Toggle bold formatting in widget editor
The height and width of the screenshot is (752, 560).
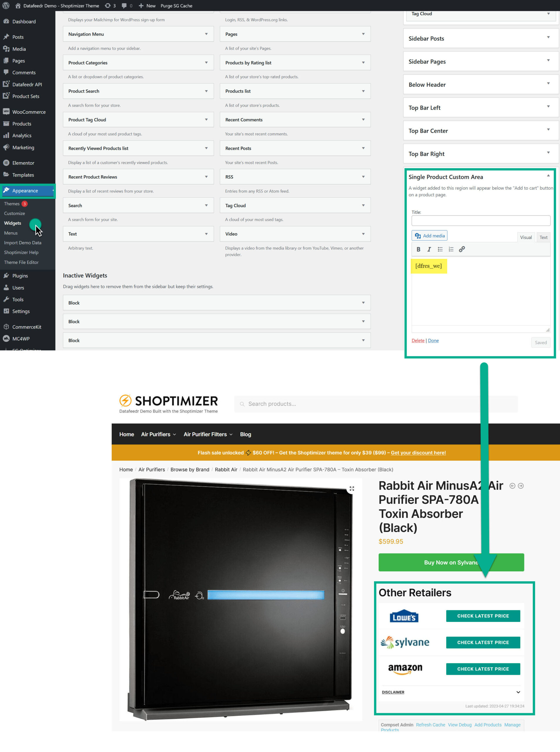[418, 249]
